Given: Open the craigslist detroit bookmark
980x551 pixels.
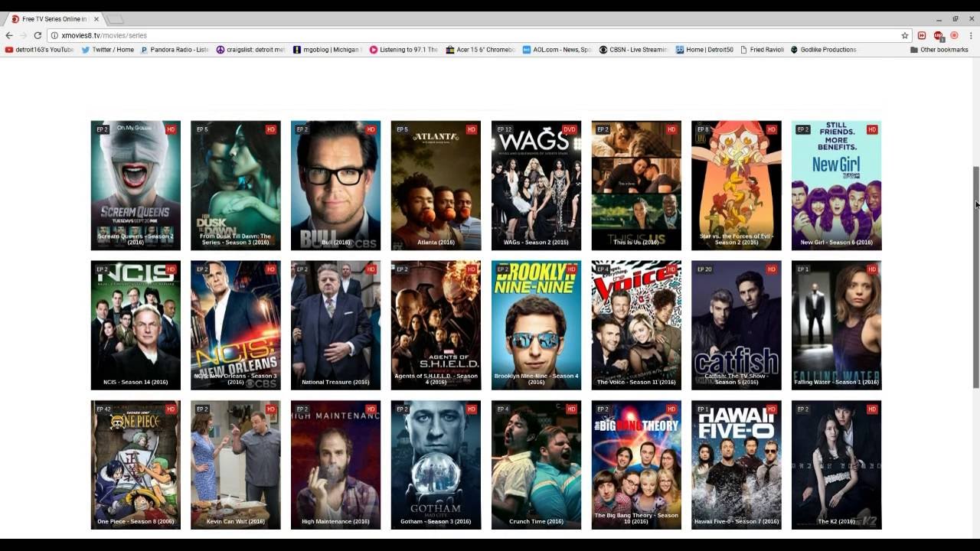Looking at the screenshot, I should [251, 50].
